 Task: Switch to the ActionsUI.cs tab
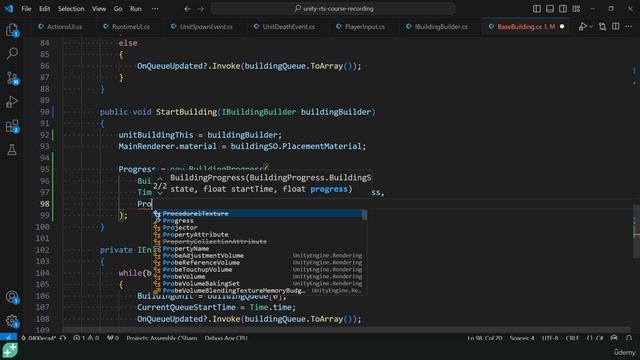coord(60,27)
